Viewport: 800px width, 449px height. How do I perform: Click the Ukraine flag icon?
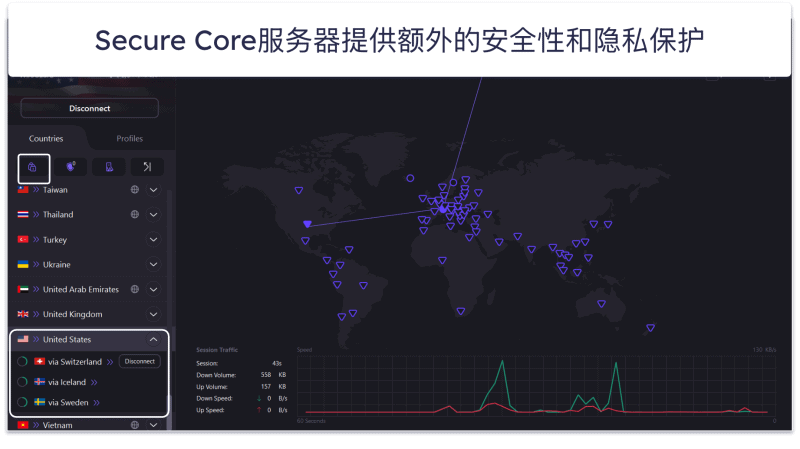[x=23, y=264]
